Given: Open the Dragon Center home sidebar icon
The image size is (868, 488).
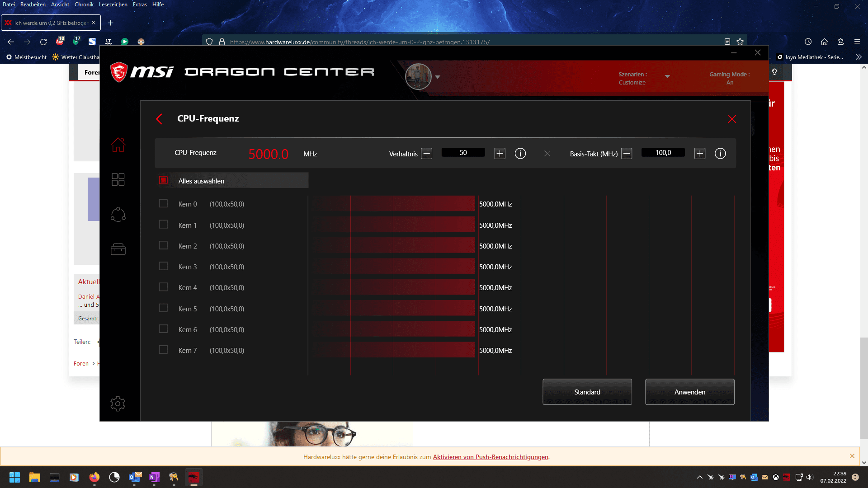Looking at the screenshot, I should coord(118,145).
